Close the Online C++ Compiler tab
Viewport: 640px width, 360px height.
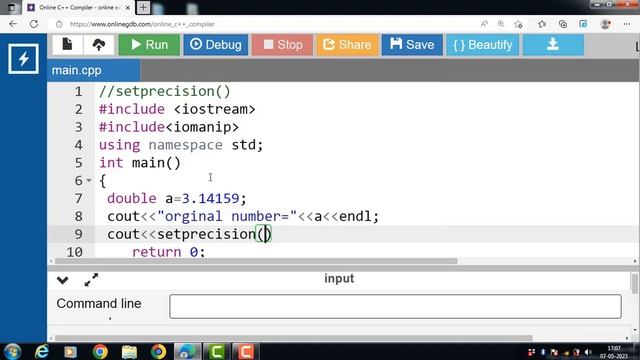coord(127,7)
